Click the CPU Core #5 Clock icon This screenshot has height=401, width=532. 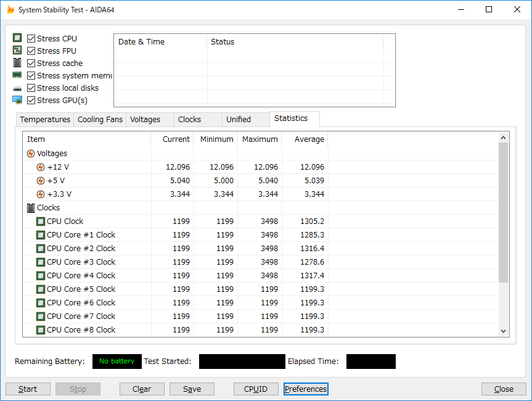[x=40, y=289]
